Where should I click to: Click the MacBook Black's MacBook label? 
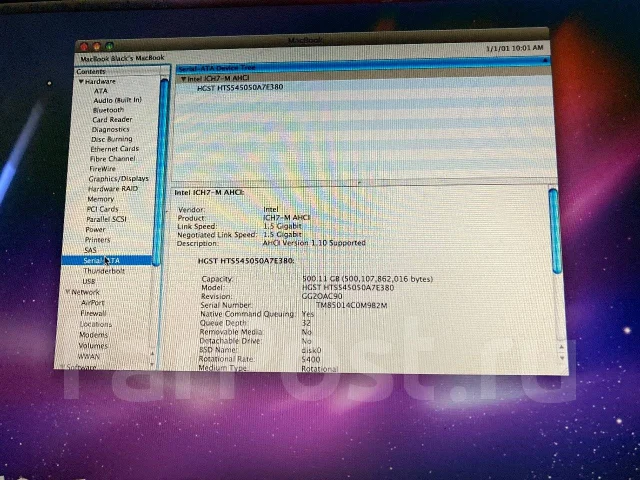pyautogui.click(x=122, y=58)
